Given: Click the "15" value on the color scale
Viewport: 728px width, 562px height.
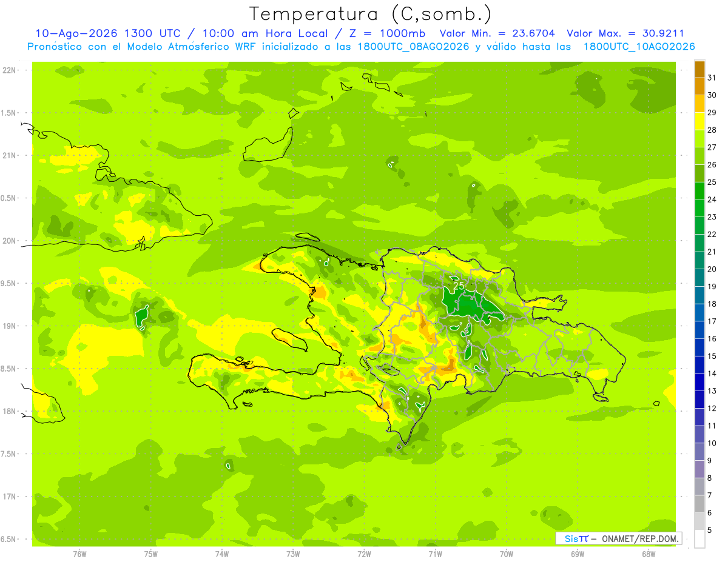Looking at the screenshot, I should tap(712, 356).
